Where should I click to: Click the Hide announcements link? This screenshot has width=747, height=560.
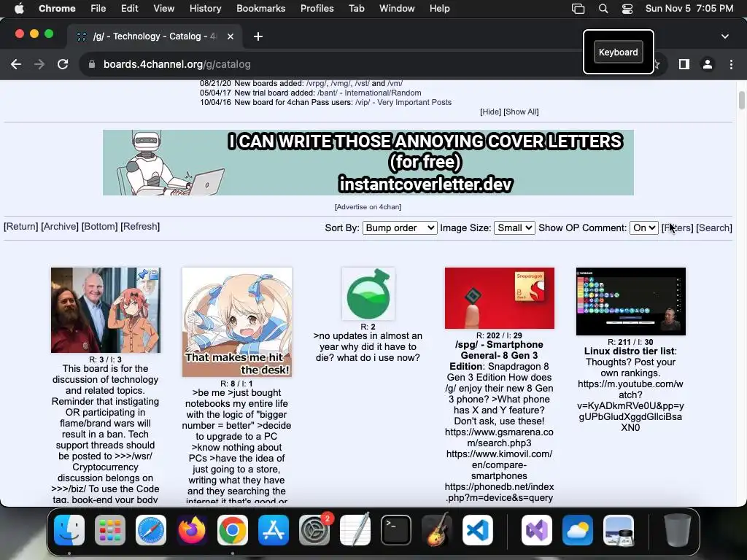[x=490, y=112]
